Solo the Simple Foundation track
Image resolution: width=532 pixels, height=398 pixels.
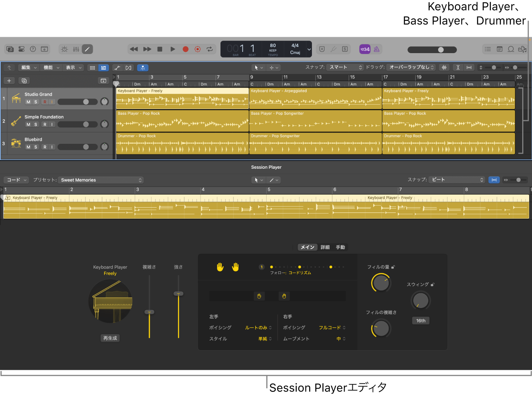pos(35,124)
